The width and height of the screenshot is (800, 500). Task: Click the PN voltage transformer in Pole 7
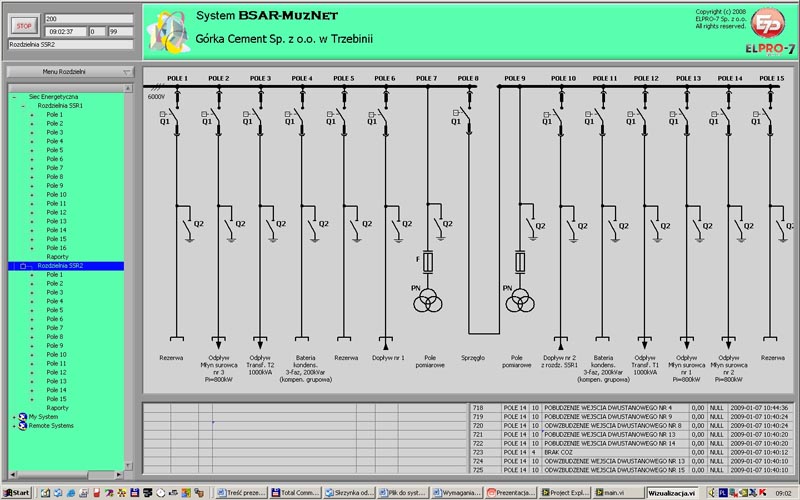(428, 300)
